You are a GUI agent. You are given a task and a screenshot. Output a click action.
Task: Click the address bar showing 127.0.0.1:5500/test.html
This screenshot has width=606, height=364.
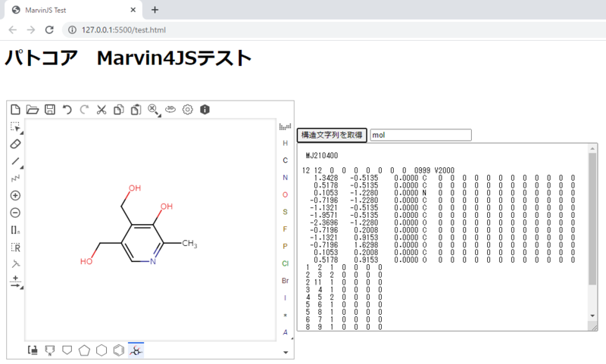123,30
